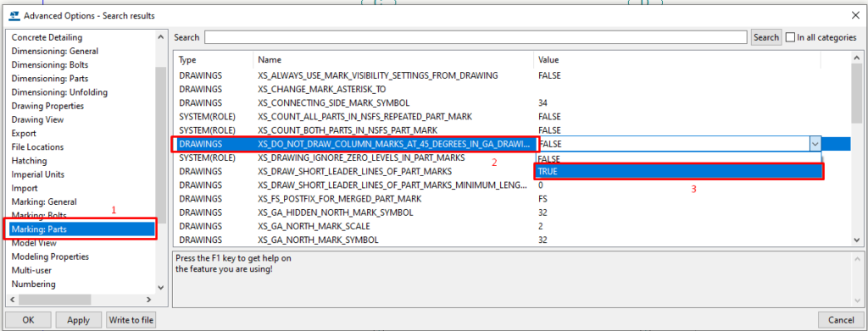Click the category list horizontal scroll left arrow

point(12,300)
